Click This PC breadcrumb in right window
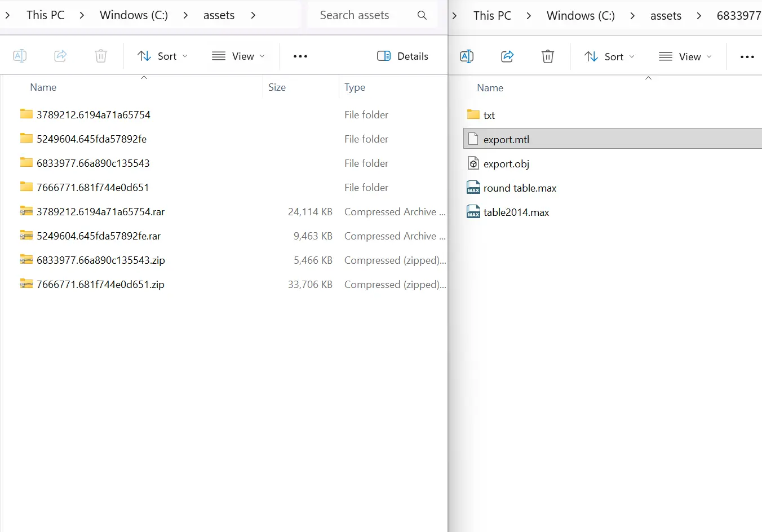The image size is (762, 532). 492,16
